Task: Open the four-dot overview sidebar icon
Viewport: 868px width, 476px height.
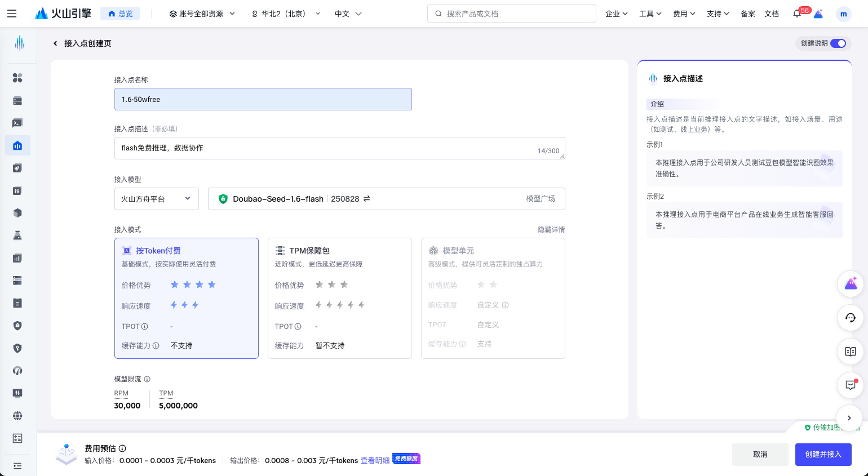Action: pyautogui.click(x=17, y=78)
